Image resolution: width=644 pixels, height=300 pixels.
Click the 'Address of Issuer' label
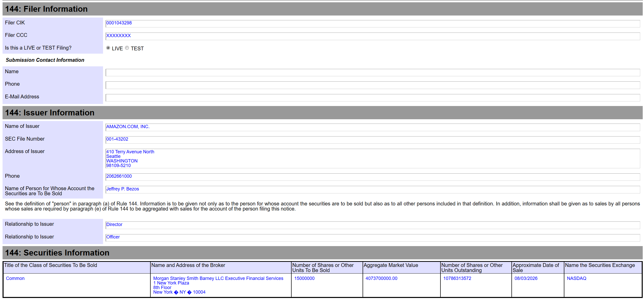click(x=25, y=151)
